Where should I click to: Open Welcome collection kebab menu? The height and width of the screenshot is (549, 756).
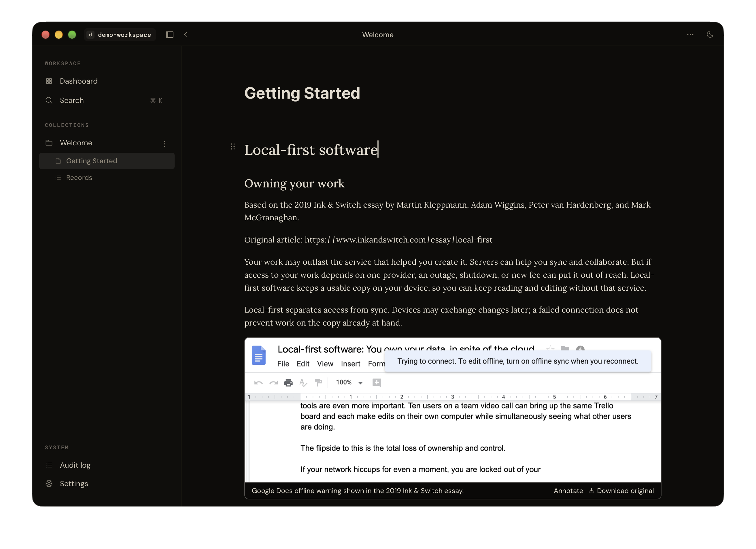tap(164, 143)
